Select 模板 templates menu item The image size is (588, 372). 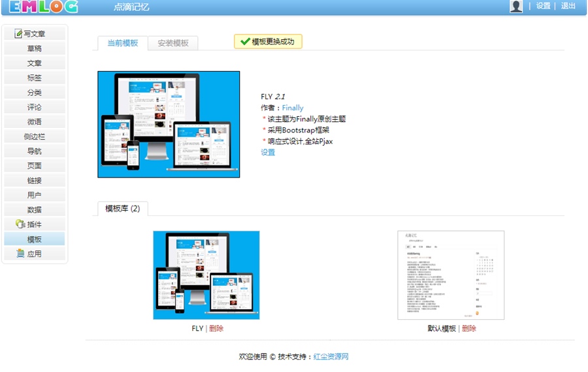(35, 239)
